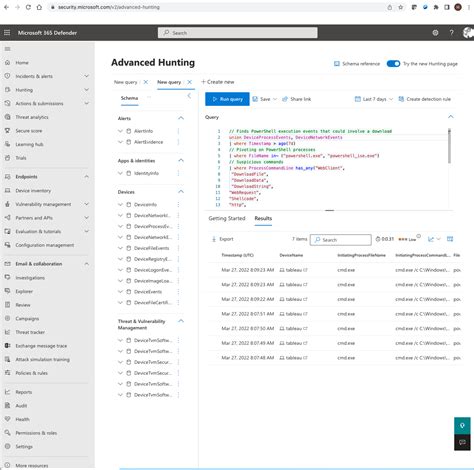Open Policies & rules in the sidebar
474x470 pixels.
pos(31,373)
